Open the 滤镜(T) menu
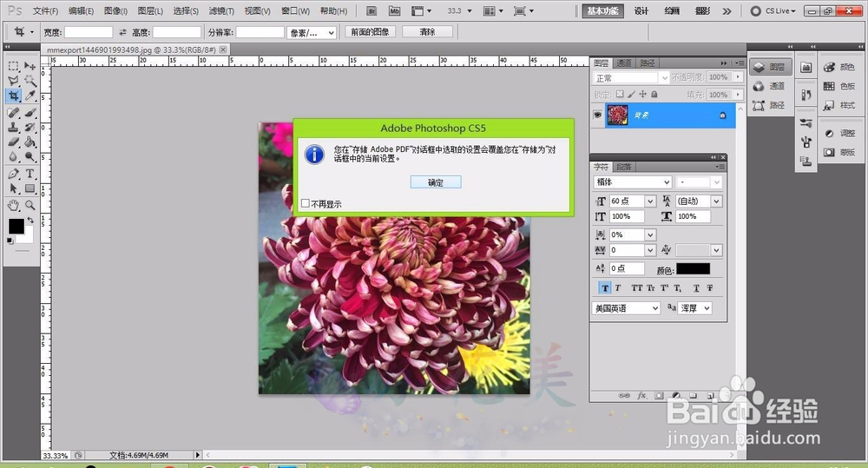868x468 pixels. [221, 11]
